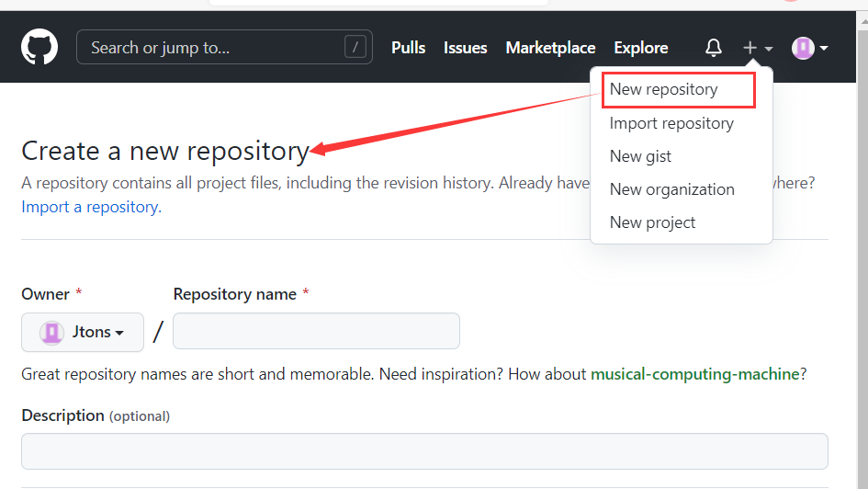Go to Pulls in the header

click(409, 48)
